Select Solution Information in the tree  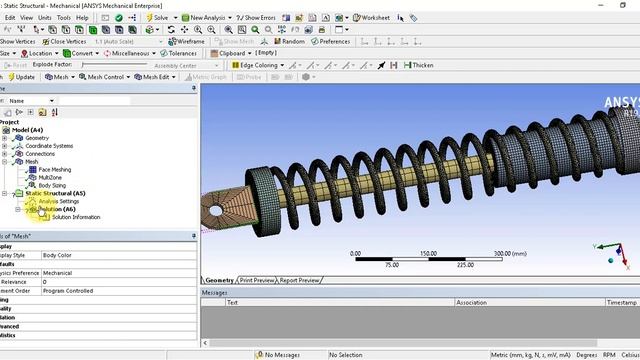coord(76,217)
